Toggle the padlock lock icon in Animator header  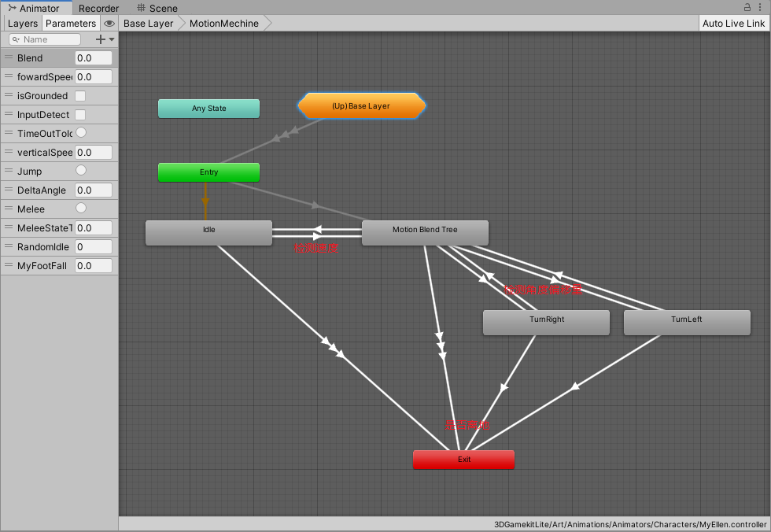[747, 7]
